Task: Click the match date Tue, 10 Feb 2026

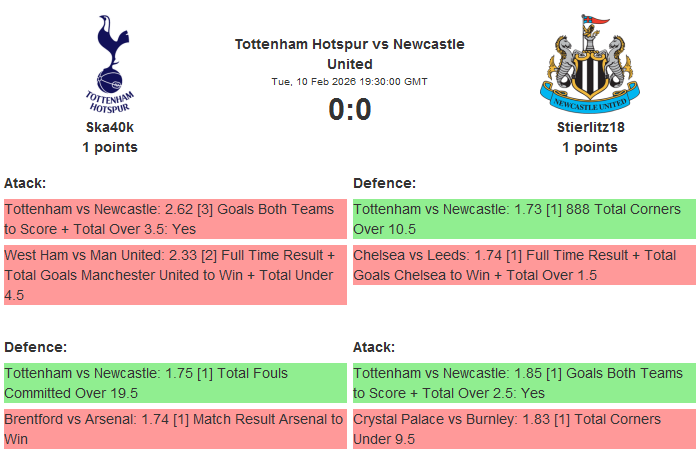Action: pyautogui.click(x=349, y=82)
